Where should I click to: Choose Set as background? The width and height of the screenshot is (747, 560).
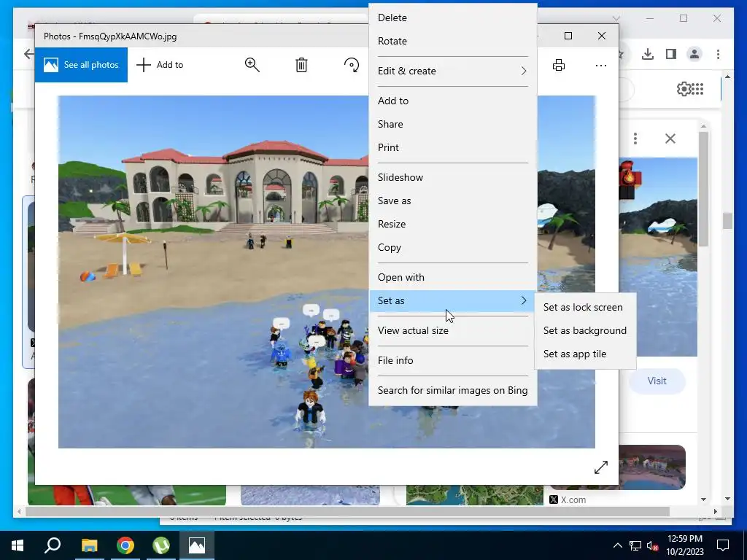tap(585, 330)
